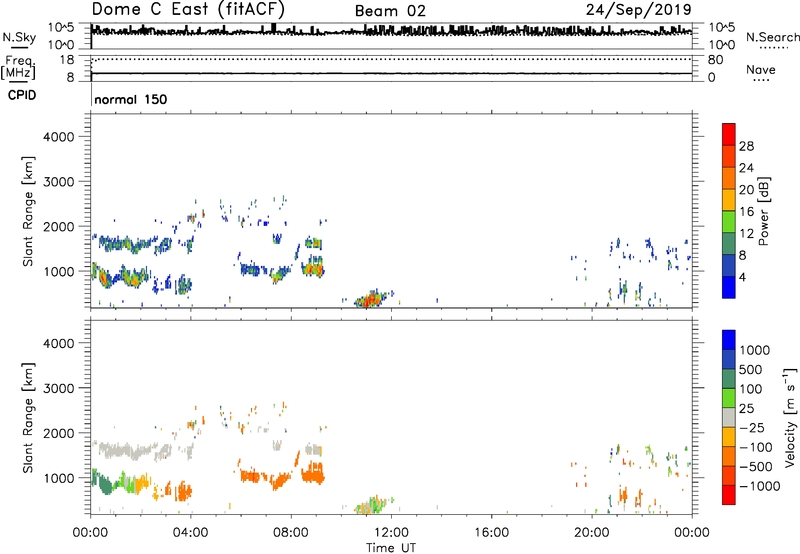
Task: Click the 'Time UT' axis label
Action: tap(391, 548)
